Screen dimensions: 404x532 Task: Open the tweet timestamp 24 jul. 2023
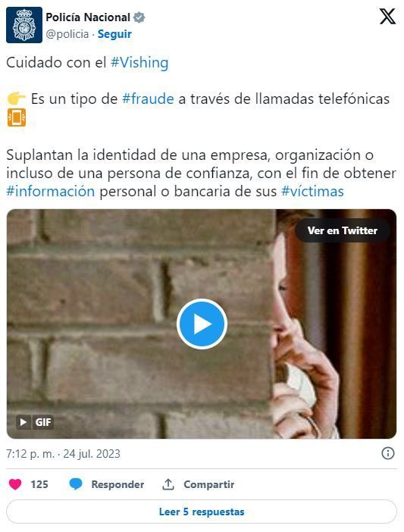[x=92, y=454]
